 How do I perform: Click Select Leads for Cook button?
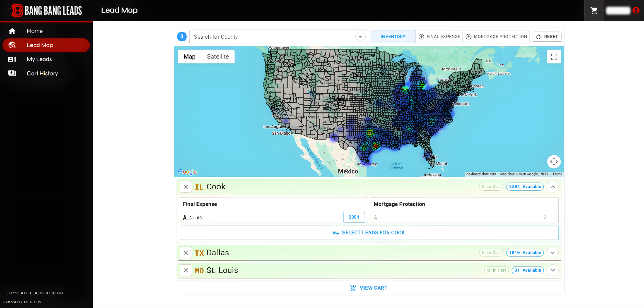[x=369, y=233]
